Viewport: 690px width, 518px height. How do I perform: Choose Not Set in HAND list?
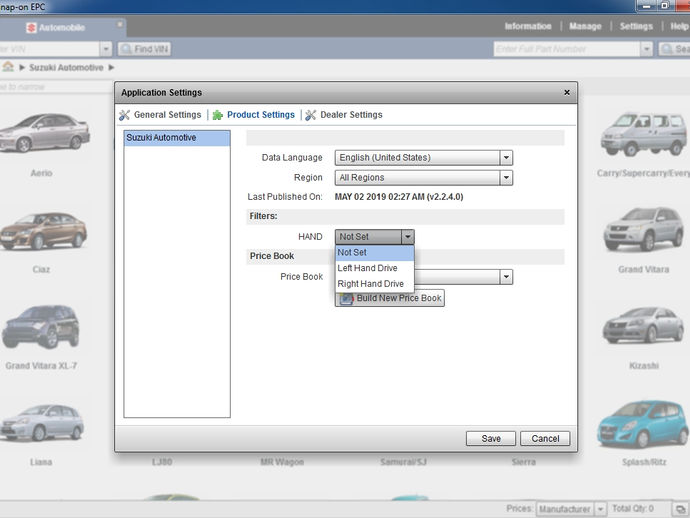coord(374,253)
